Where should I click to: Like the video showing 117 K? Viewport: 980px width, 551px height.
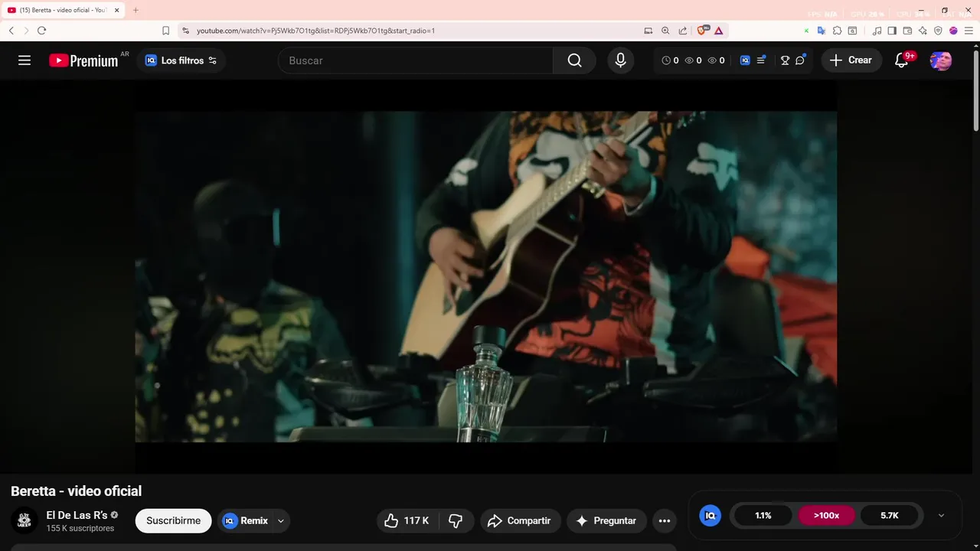pos(407,520)
